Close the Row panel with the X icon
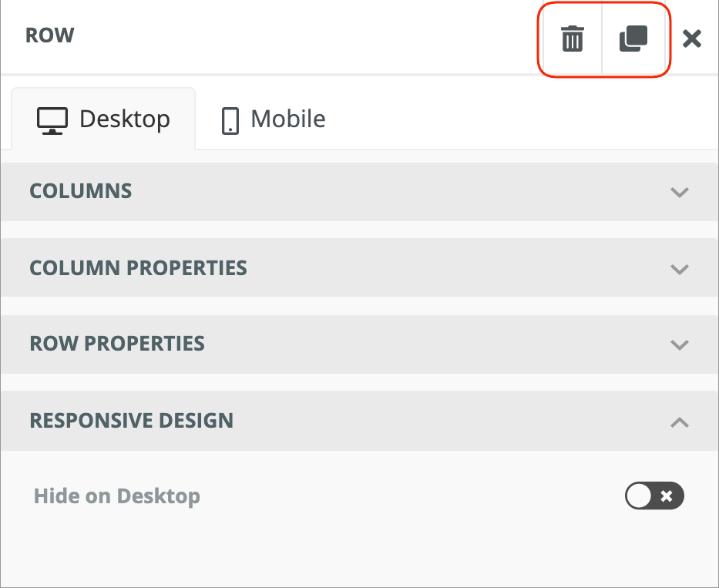The image size is (719, 588). pyautogui.click(x=692, y=38)
